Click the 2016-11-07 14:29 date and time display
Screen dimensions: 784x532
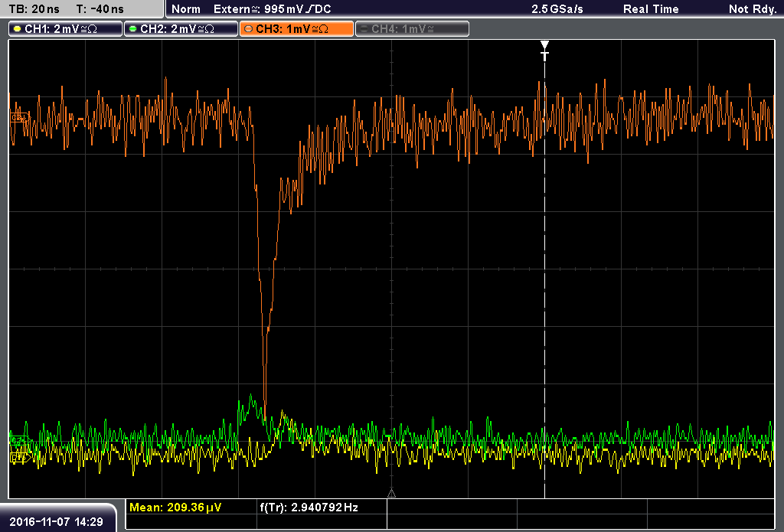[x=56, y=522]
